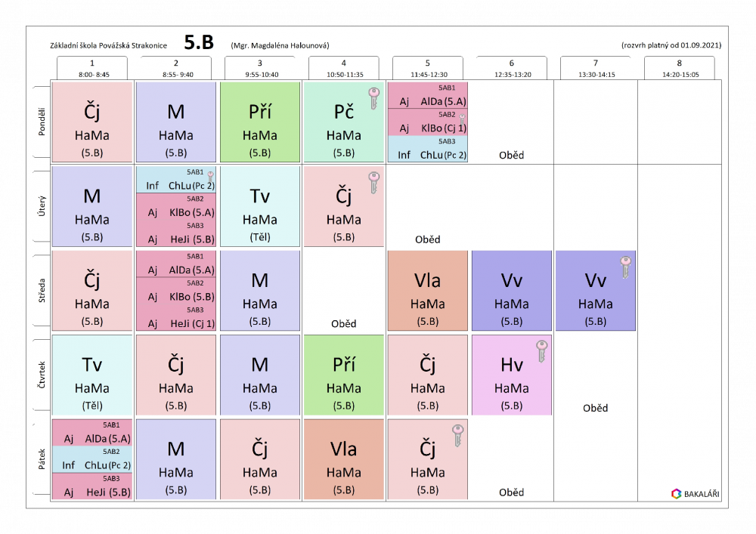Image resolution: width=756 pixels, height=534 pixels.
Task: Click the class title 5.B
Action: coord(199,44)
